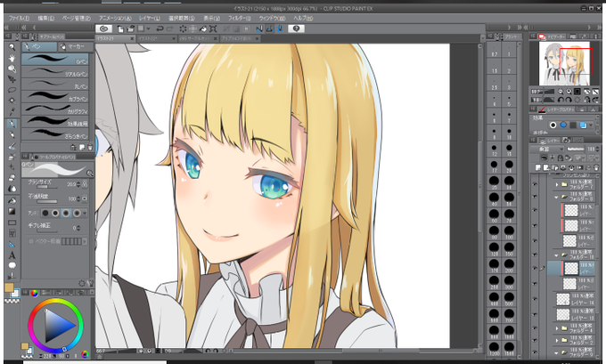
Task: Open the ファイル (File) menu
Action: (x=19, y=18)
